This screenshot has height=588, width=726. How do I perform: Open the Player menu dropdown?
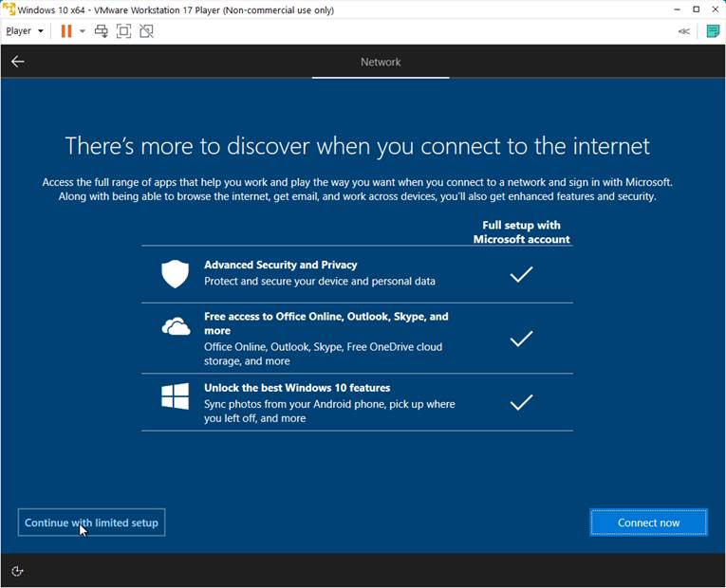[25, 31]
